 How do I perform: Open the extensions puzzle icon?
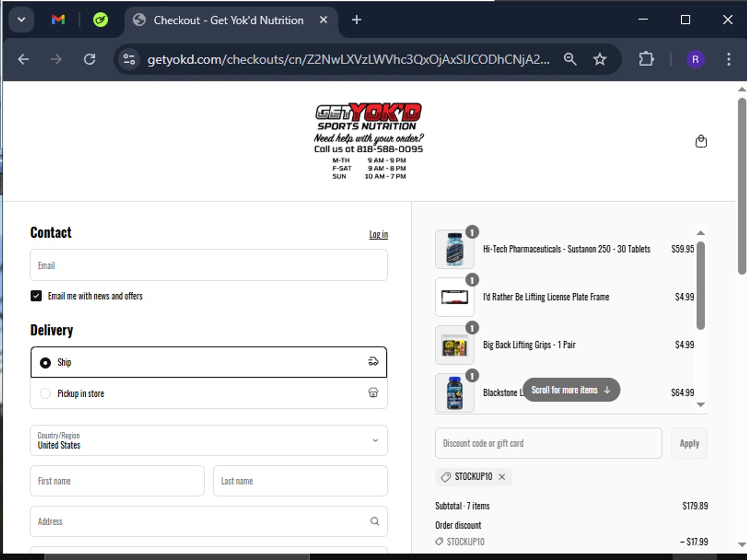[x=646, y=59]
